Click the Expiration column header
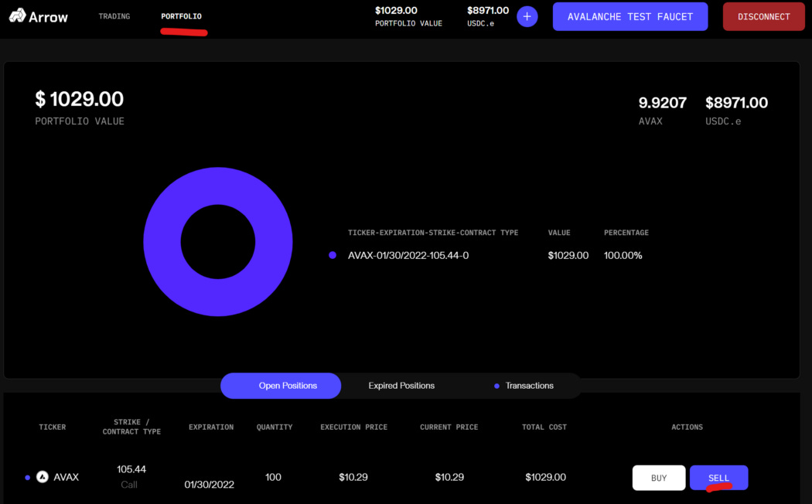 click(x=211, y=427)
